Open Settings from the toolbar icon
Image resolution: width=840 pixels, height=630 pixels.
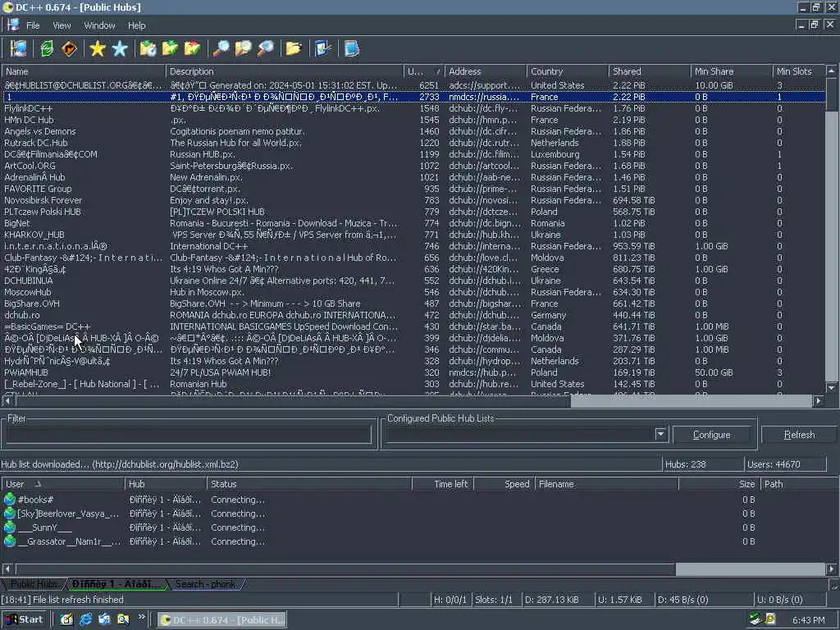click(x=323, y=48)
